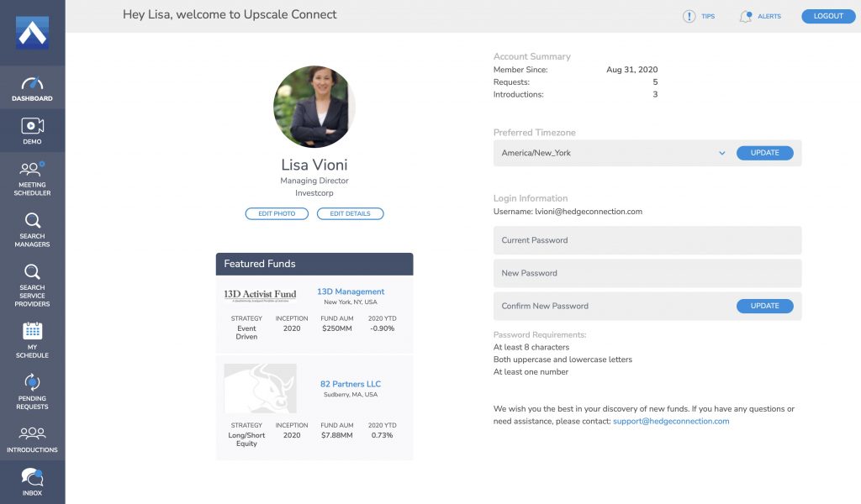Click the Tips exclamation icon

click(689, 16)
